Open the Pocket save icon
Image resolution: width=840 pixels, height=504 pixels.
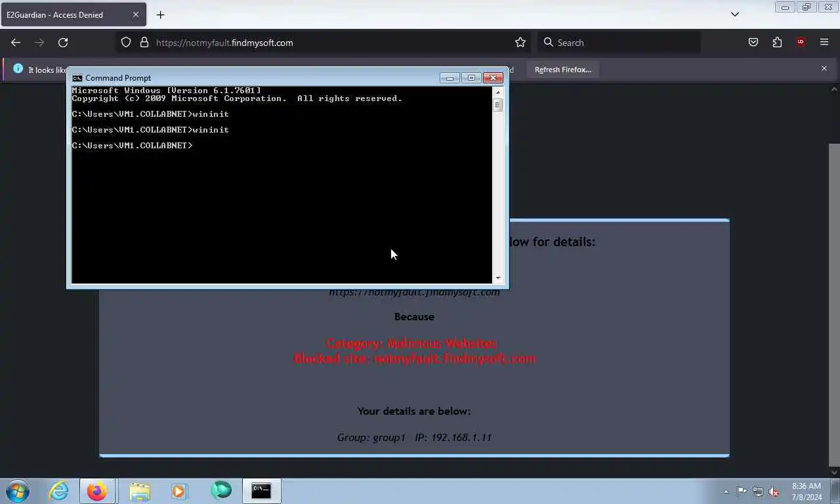click(753, 42)
